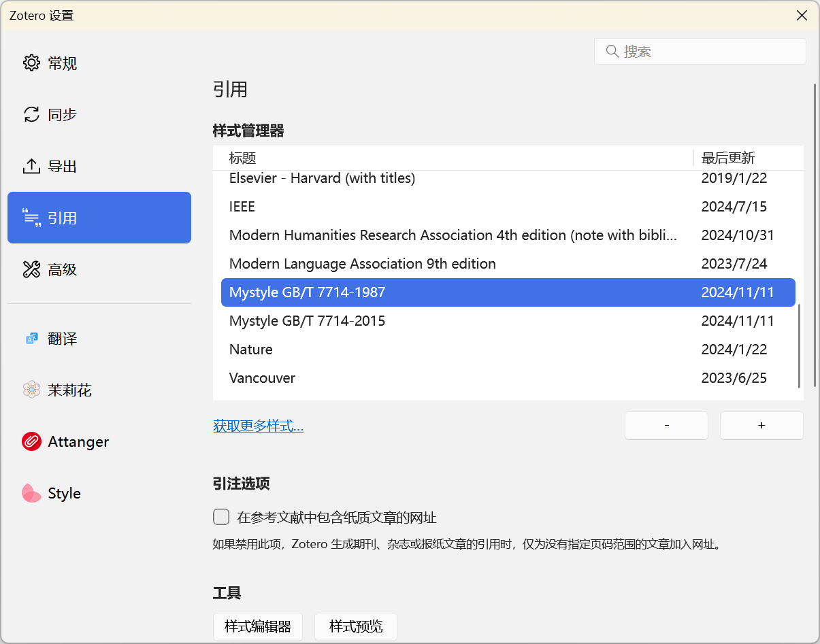Open the 翻译 plugin translate icon
Image resolution: width=820 pixels, height=644 pixels.
pyautogui.click(x=31, y=339)
